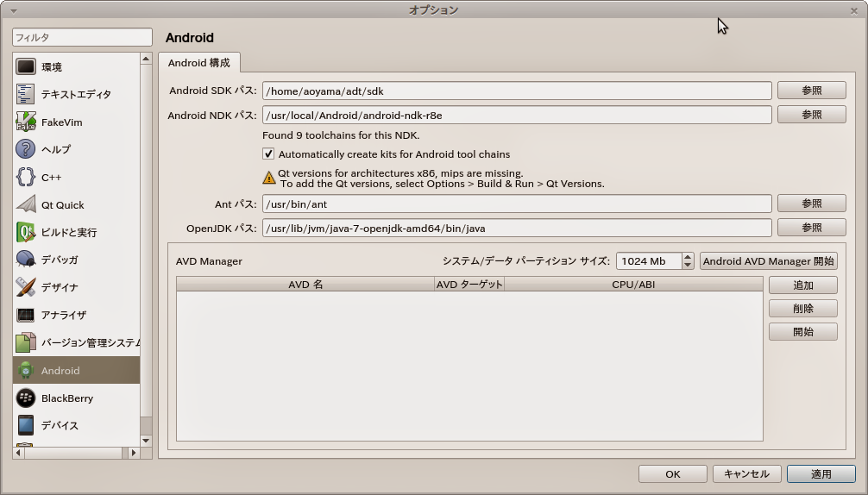
Task: Click the Android SDK path field
Action: click(517, 91)
